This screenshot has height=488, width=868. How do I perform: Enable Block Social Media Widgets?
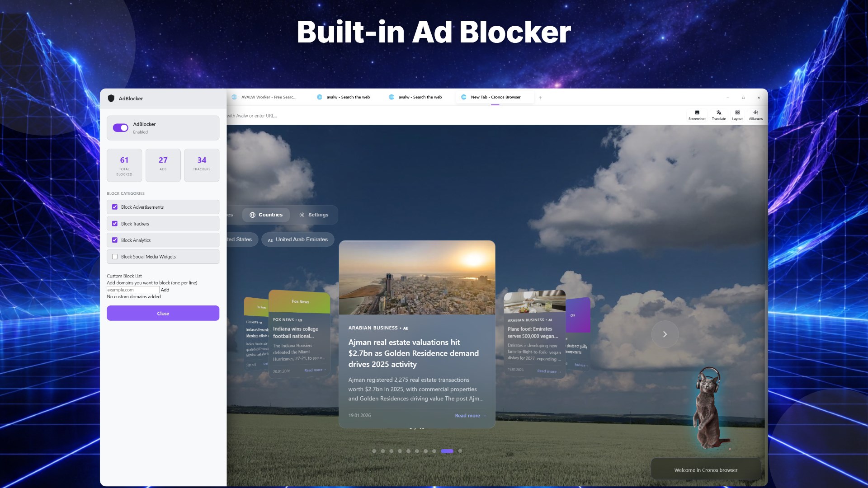115,257
